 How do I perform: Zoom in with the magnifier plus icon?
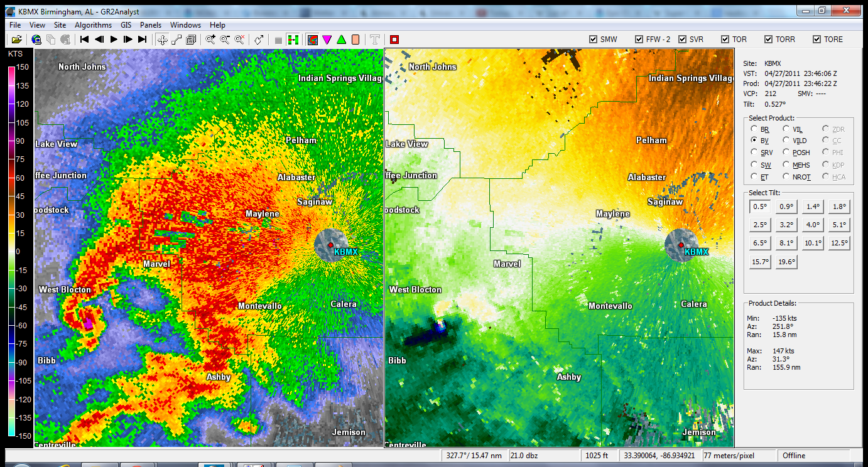(x=210, y=40)
